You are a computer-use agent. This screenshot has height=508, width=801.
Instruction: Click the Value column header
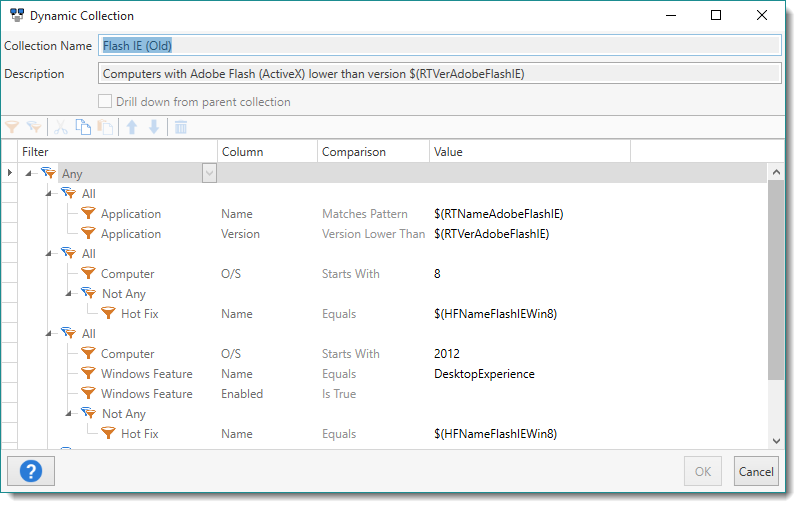coord(529,152)
